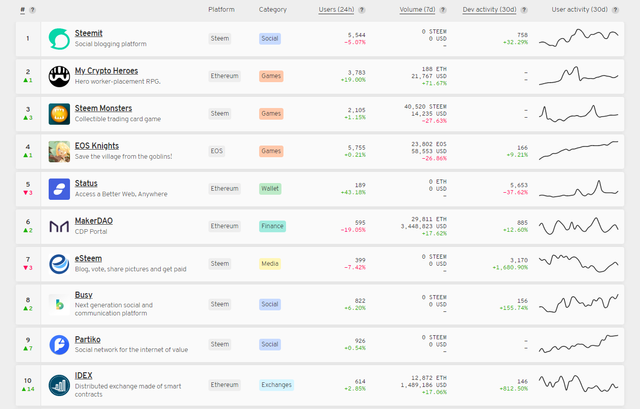Open the Steemit dapp link
The width and height of the screenshot is (640, 409).
(x=89, y=33)
